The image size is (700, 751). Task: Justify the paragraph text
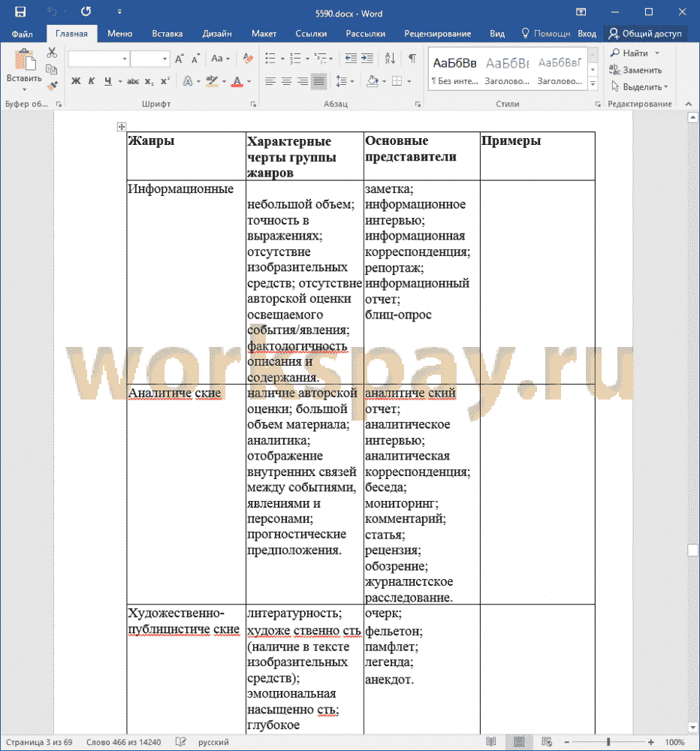(x=318, y=81)
